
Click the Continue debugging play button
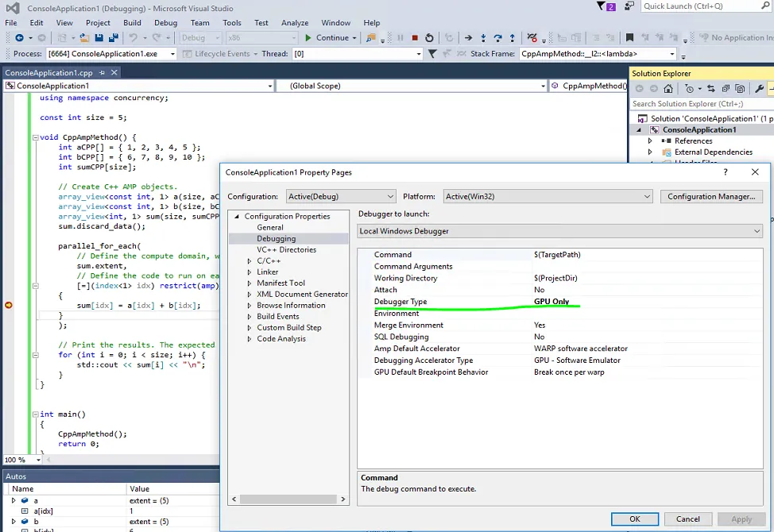(x=308, y=37)
